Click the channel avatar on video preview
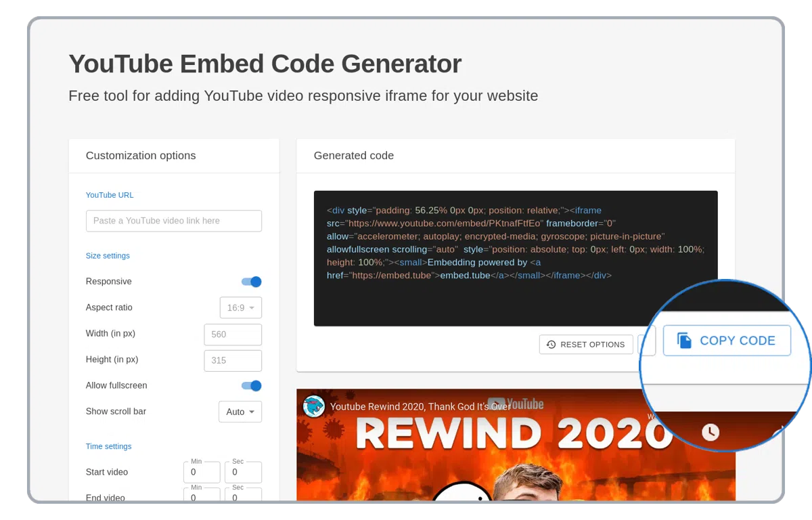This screenshot has height=520, width=812. [313, 406]
